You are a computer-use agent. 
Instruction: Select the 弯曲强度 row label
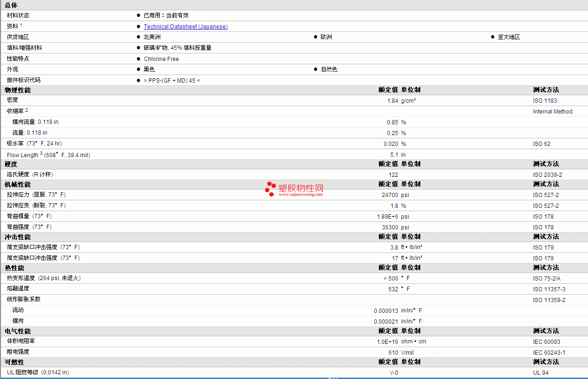click(x=29, y=227)
